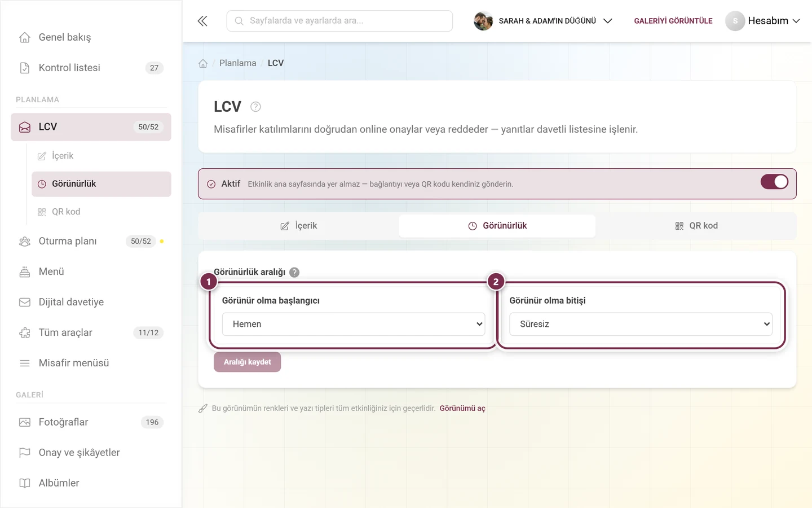Select LCV in sidebar
812x508 pixels.
pyautogui.click(x=91, y=127)
